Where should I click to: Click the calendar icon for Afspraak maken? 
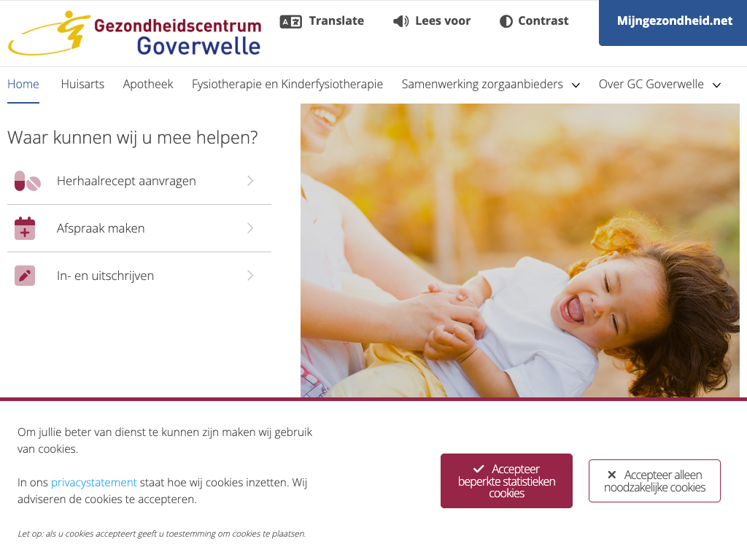coord(25,228)
